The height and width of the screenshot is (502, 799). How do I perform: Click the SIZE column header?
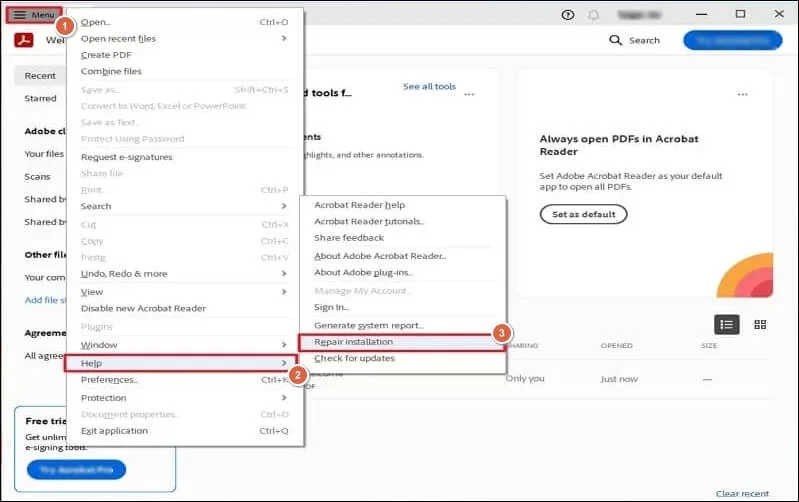click(709, 346)
